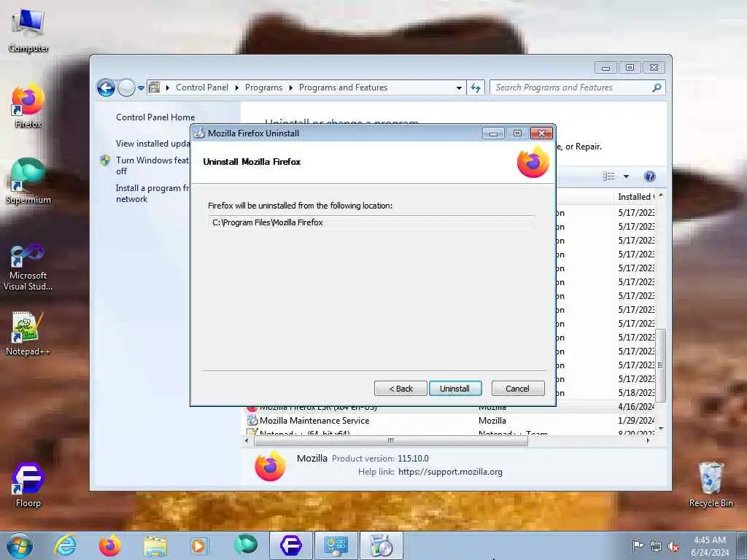Viewport: 747px width, 560px height.
Task: Open Programs and Features help icon
Action: coord(649,176)
